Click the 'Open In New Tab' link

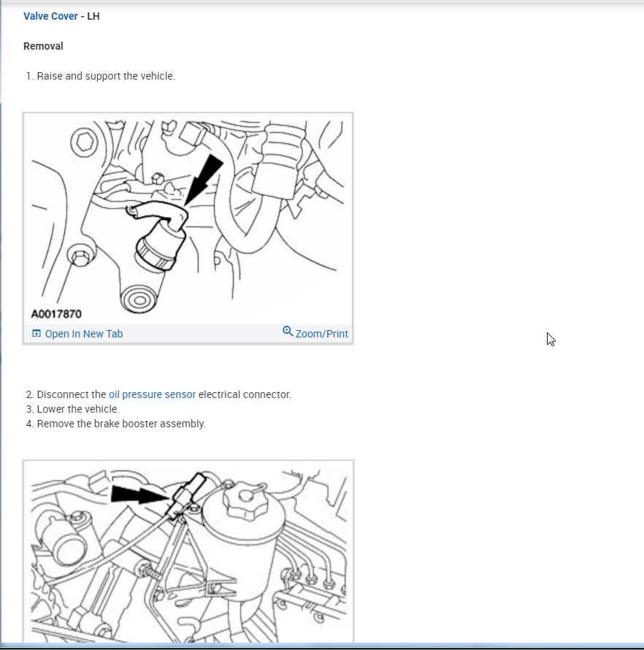point(84,334)
